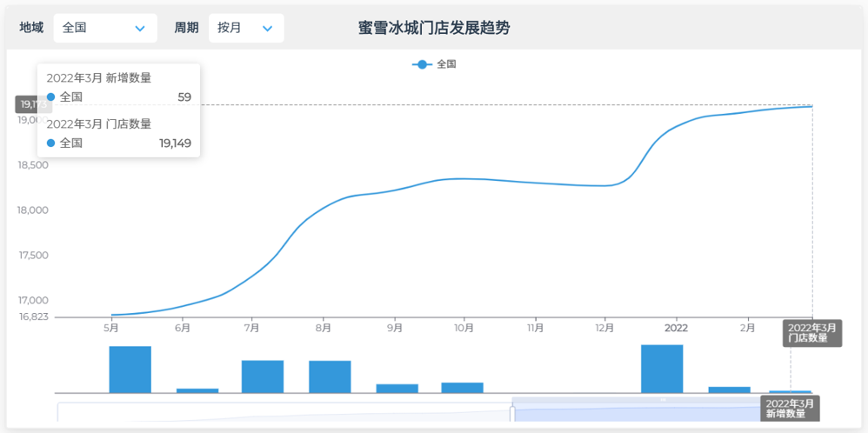Toggle the 全国 series legend item
Viewport: 868px width, 433px height.
pyautogui.click(x=445, y=64)
